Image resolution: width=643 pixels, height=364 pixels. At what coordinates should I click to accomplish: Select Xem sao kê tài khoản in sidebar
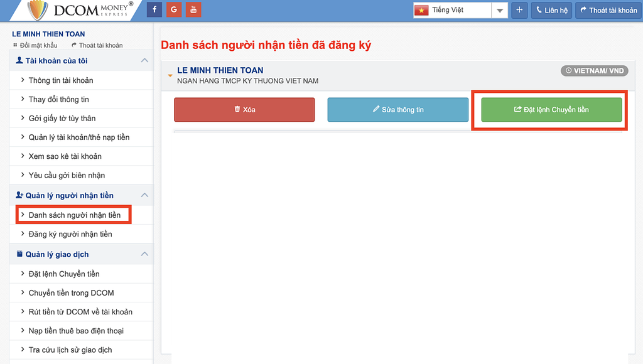pyautogui.click(x=66, y=156)
